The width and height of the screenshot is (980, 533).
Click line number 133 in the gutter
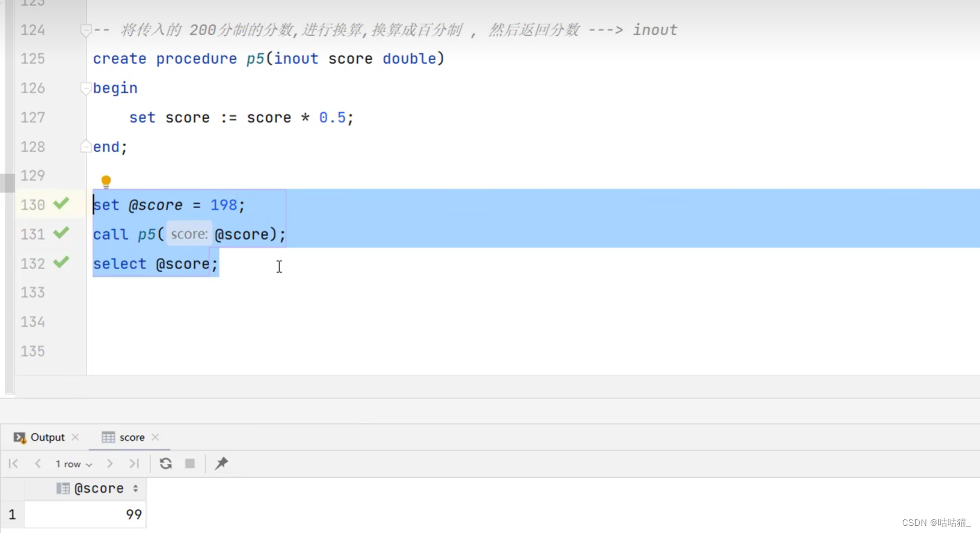coord(33,292)
